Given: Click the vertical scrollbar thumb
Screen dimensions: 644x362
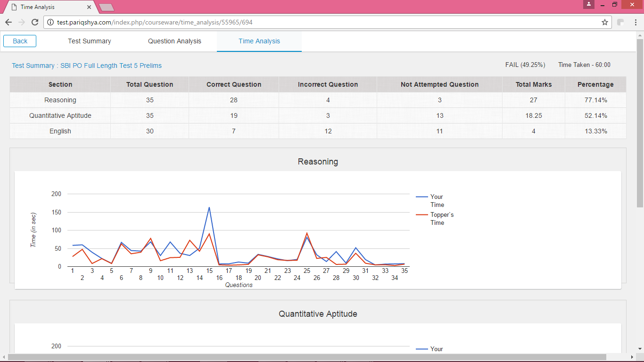Looking at the screenshot, I should click(640, 123).
